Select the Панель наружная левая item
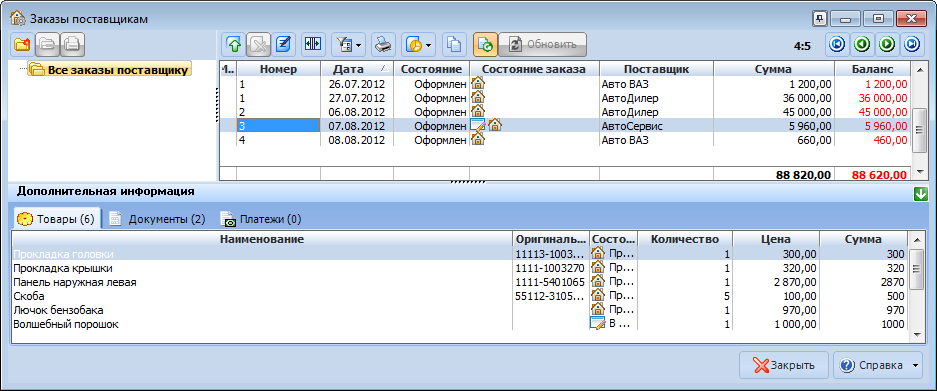 tap(459, 282)
